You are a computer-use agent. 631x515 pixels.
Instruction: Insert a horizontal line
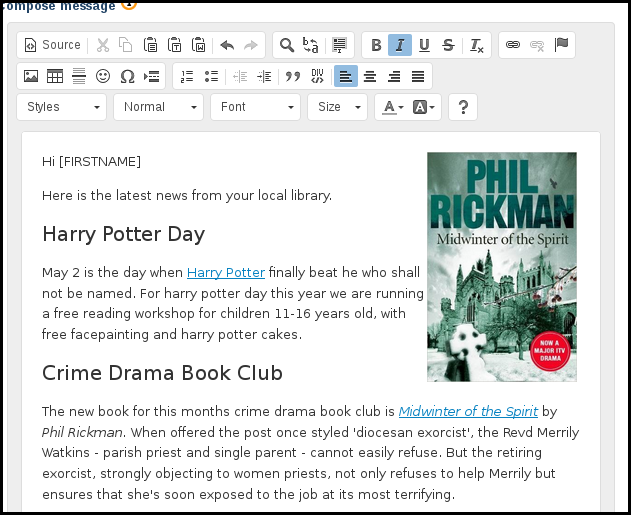pyautogui.click(x=79, y=76)
